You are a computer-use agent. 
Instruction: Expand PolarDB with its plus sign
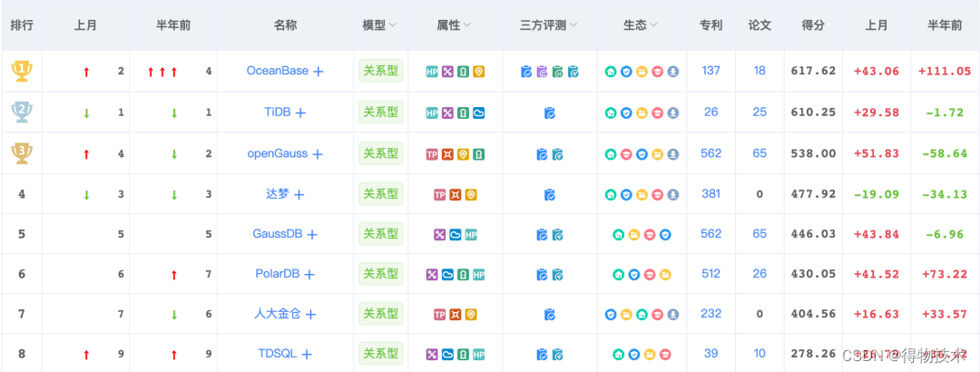[309, 274]
